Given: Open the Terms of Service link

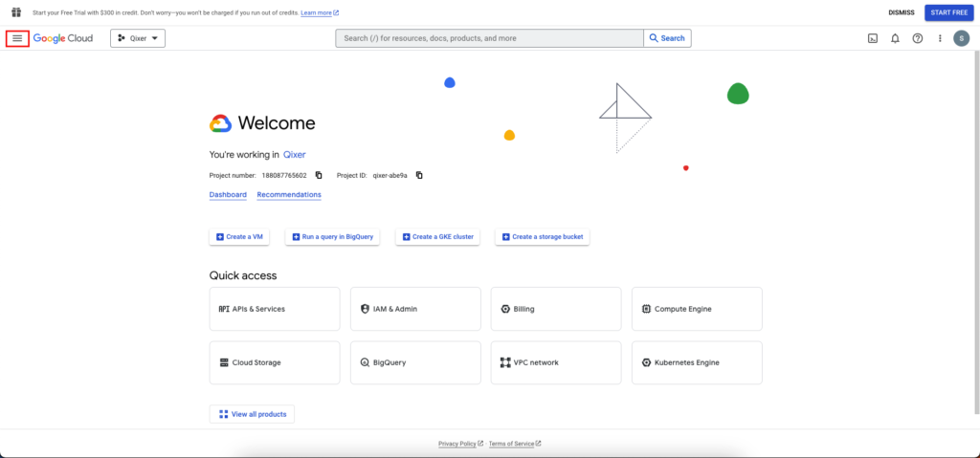Looking at the screenshot, I should 515,444.
